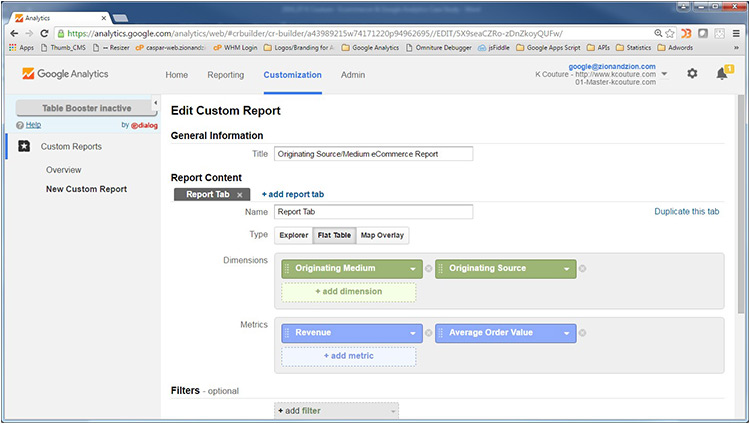Viewport: 750px width, 425px height.
Task: Click add metric button
Action: point(349,356)
